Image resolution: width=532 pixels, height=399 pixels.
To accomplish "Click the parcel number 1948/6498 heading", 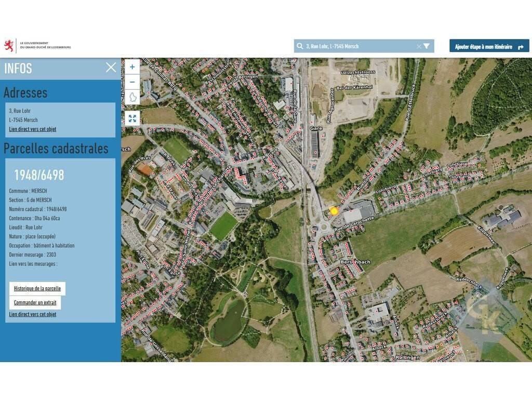I will [x=39, y=175].
